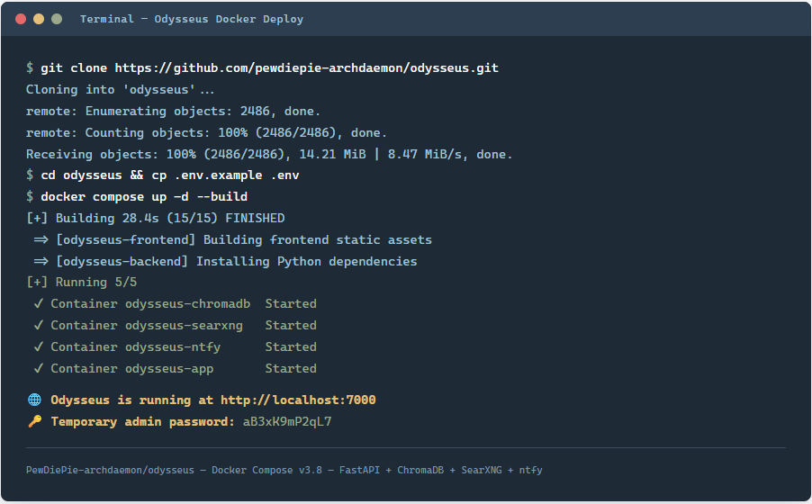Click the 'Container odysseus-ntfy' text
812x504 pixels.
click(x=136, y=347)
